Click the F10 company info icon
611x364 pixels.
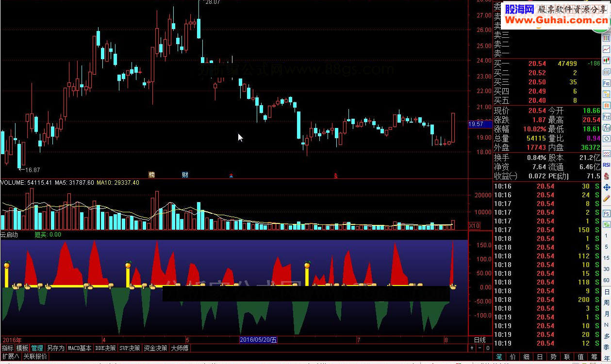(x=606, y=83)
